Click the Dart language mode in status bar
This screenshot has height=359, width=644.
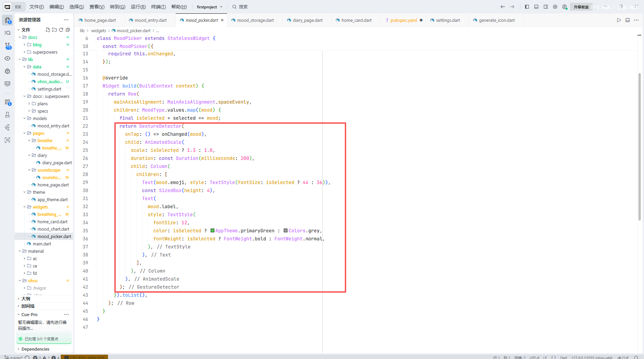tap(563, 357)
